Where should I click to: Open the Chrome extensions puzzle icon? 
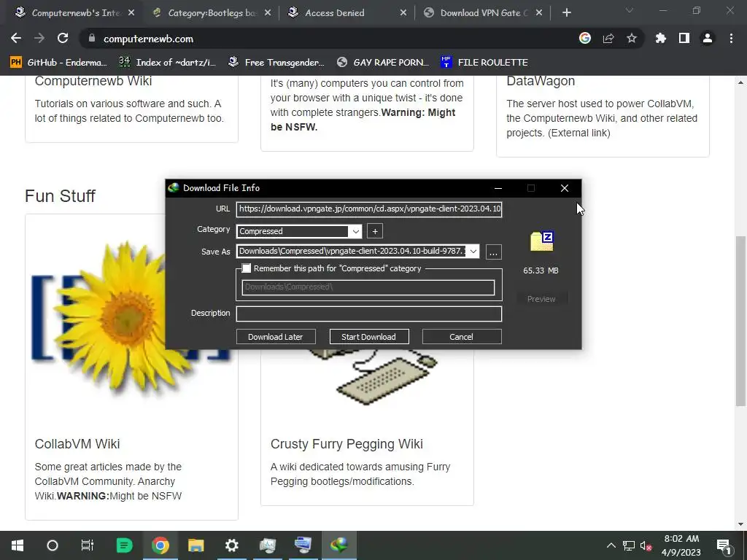(660, 38)
